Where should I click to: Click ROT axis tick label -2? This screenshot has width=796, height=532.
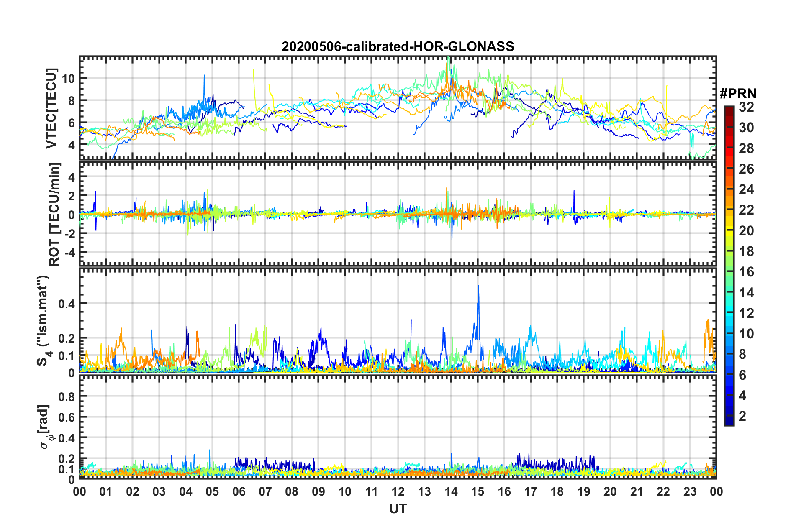coord(69,233)
